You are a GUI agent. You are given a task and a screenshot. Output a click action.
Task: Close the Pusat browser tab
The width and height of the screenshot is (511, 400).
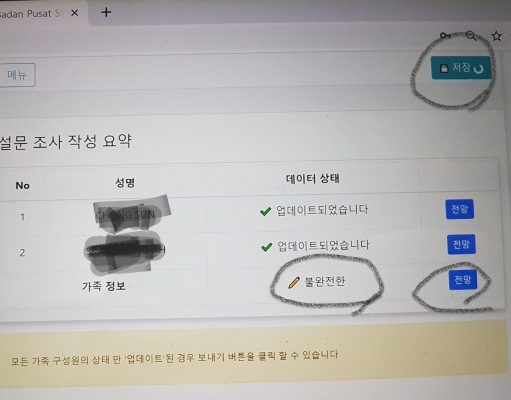(x=75, y=13)
